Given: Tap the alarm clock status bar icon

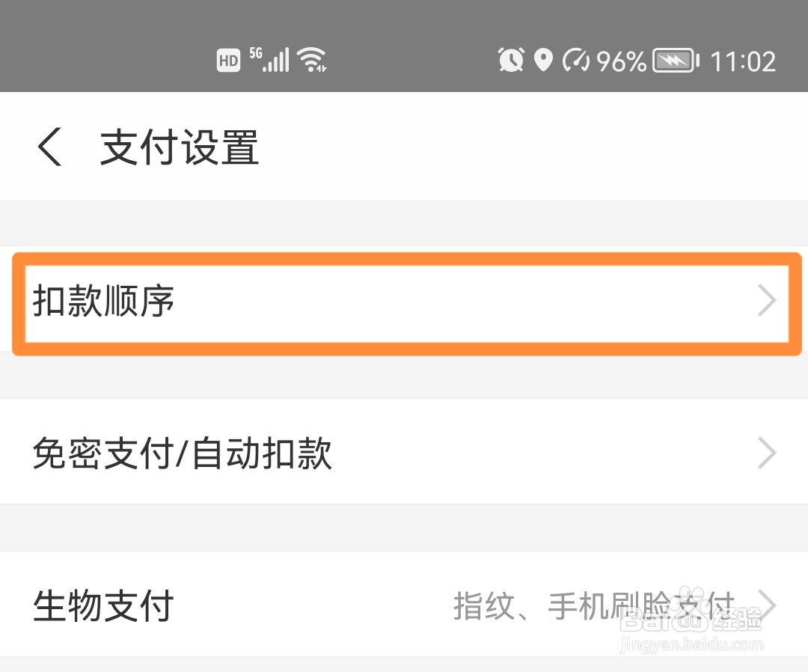Looking at the screenshot, I should (511, 58).
